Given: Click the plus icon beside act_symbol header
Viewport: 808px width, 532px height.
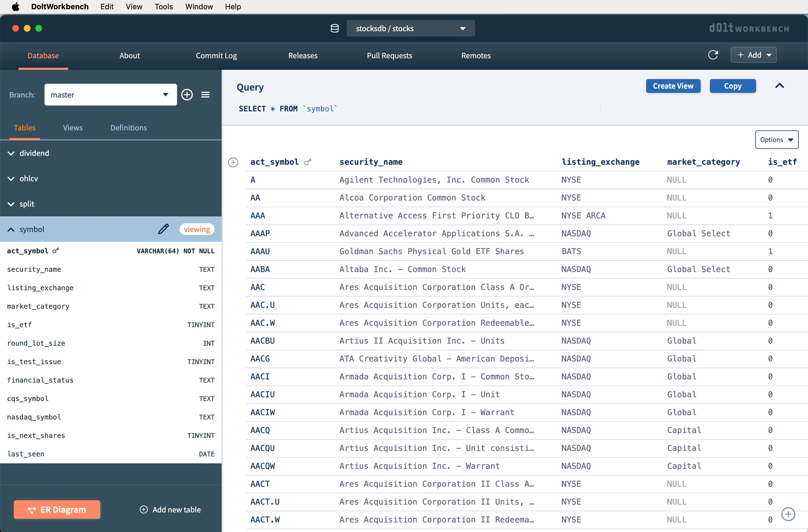Looking at the screenshot, I should point(233,162).
